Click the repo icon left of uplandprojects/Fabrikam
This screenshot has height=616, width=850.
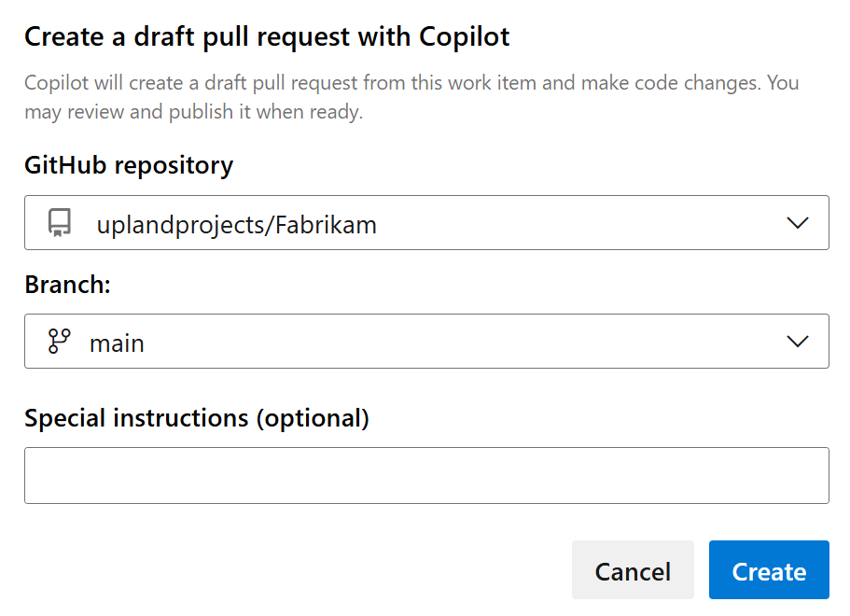point(60,223)
